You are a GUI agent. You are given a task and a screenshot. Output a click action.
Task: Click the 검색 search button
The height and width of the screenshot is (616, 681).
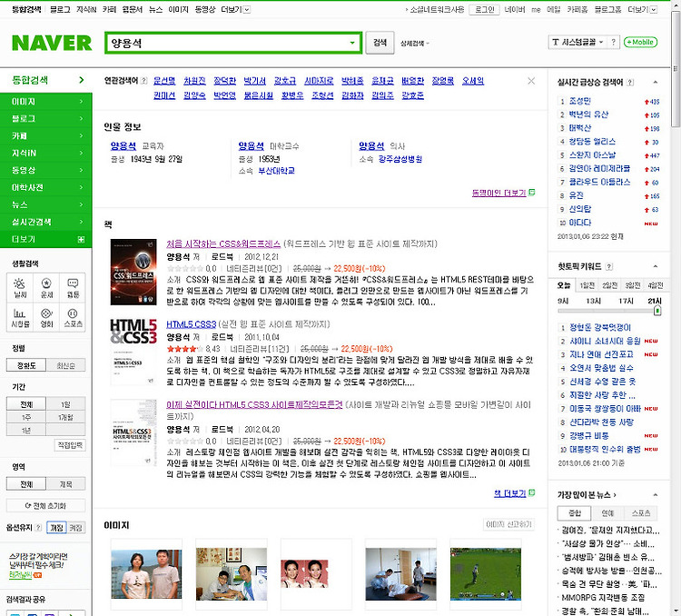coord(380,43)
